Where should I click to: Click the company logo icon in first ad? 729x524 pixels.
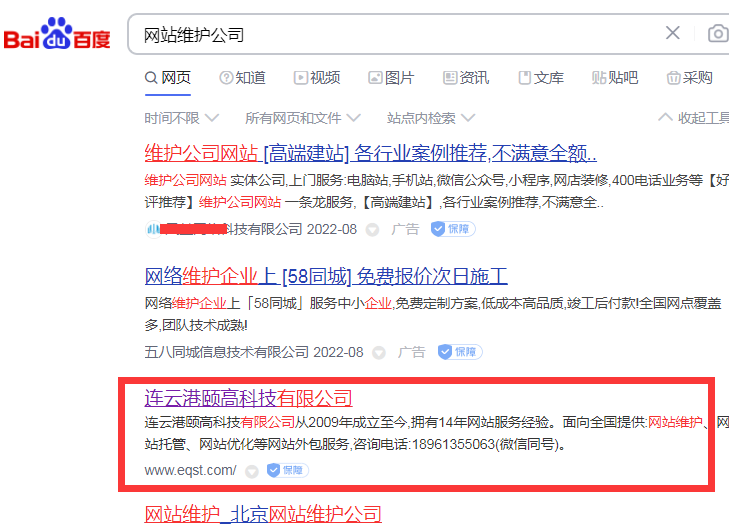tap(152, 229)
